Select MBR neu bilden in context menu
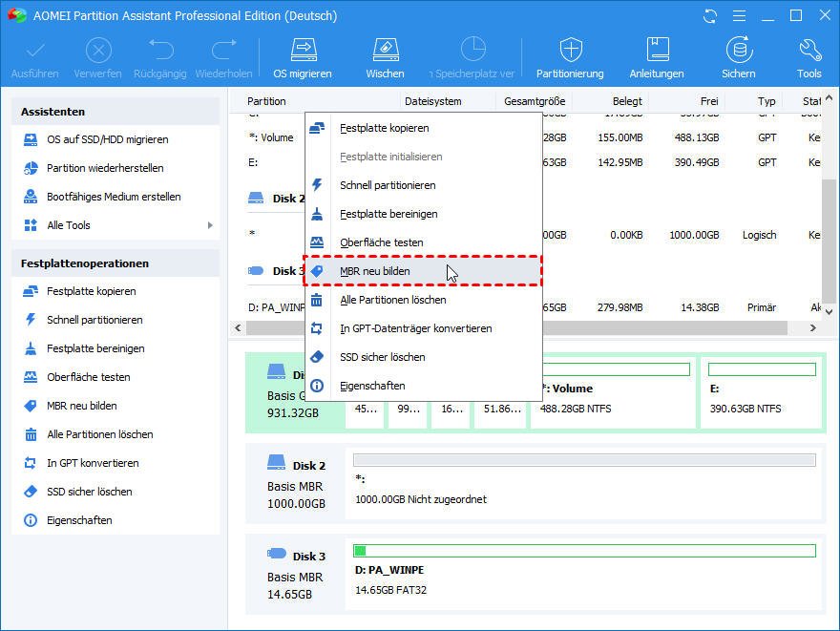The height and width of the screenshot is (631, 840). coord(423,271)
